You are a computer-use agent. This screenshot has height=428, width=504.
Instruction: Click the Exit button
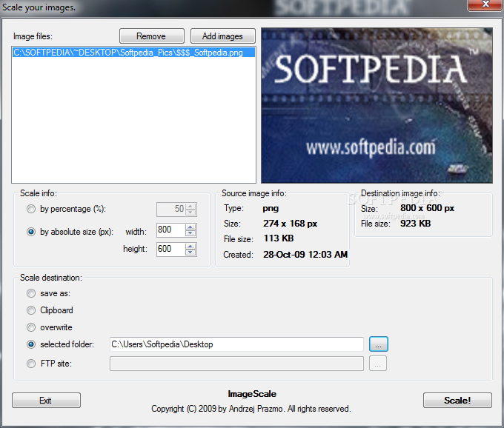[x=46, y=400]
